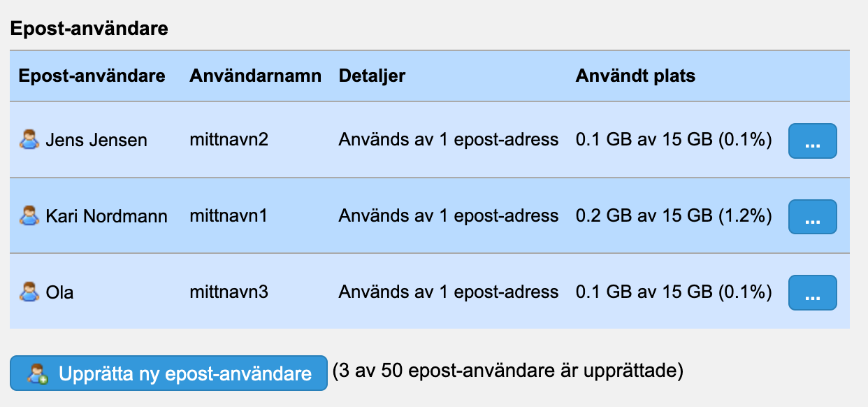The height and width of the screenshot is (407, 868).
Task: Click the Användarnamn column header
Action: point(255,76)
